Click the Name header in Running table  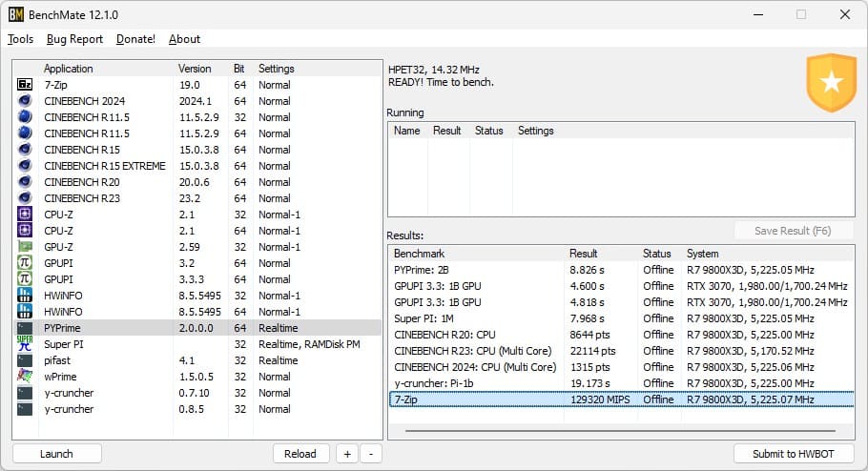[407, 131]
